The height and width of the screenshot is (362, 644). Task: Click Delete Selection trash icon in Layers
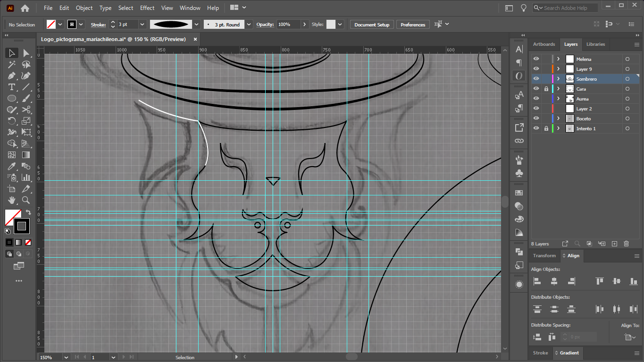coord(627,244)
